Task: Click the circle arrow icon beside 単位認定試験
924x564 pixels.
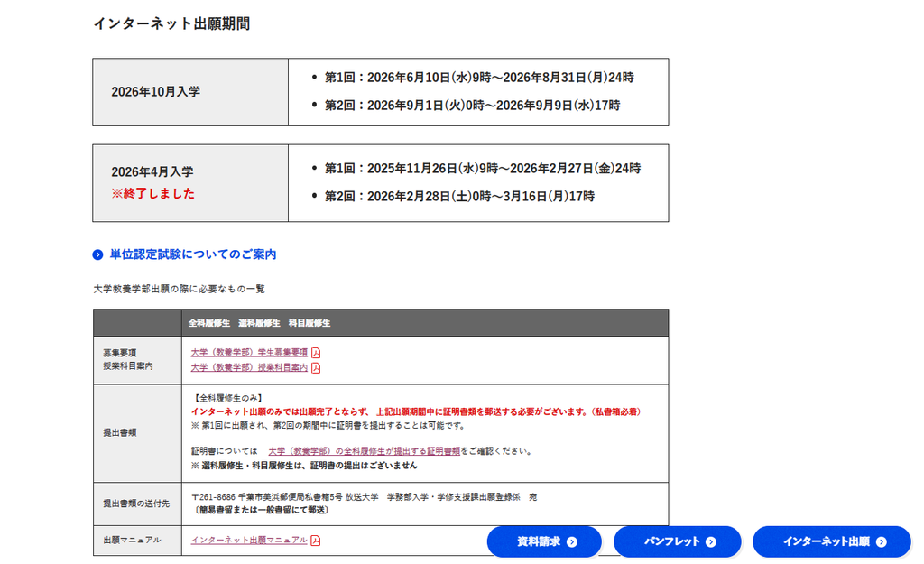Action: [97, 254]
